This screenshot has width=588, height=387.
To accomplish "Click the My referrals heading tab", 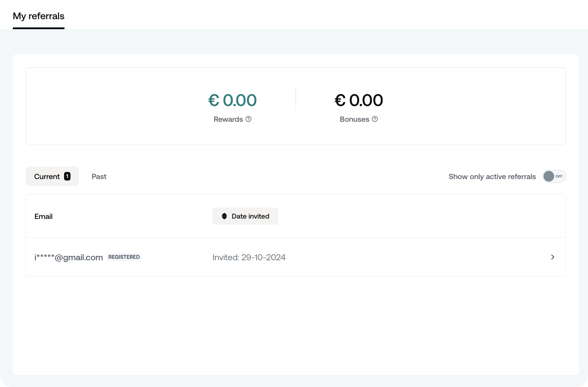I will pos(38,16).
